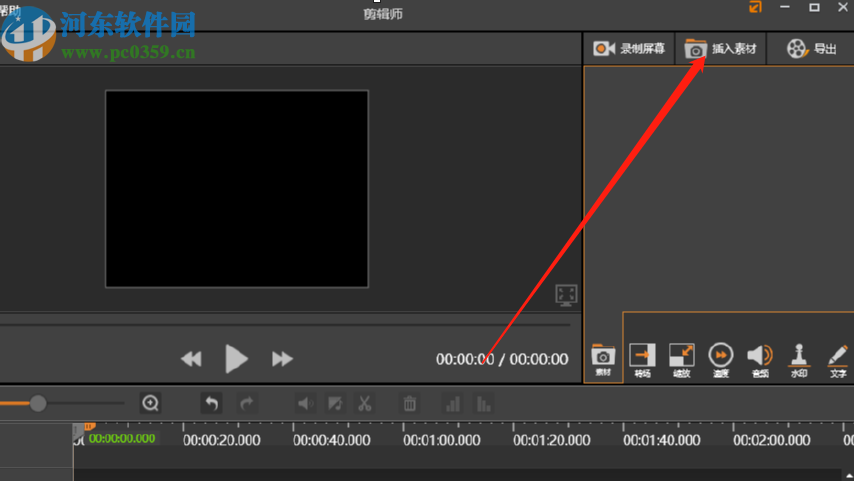Open the 音频 audio tab

point(760,360)
